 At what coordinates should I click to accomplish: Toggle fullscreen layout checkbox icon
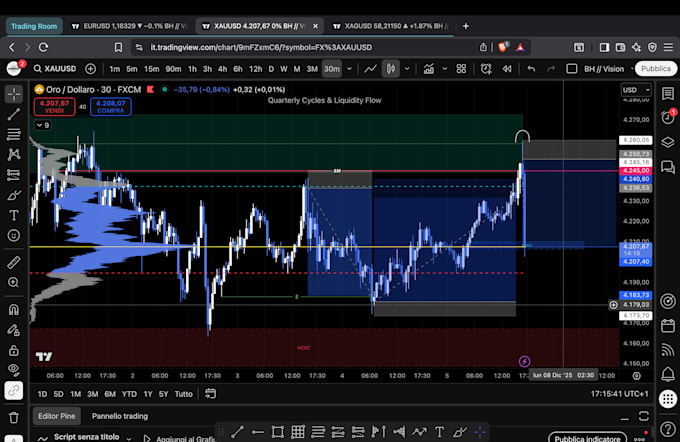tap(572, 69)
